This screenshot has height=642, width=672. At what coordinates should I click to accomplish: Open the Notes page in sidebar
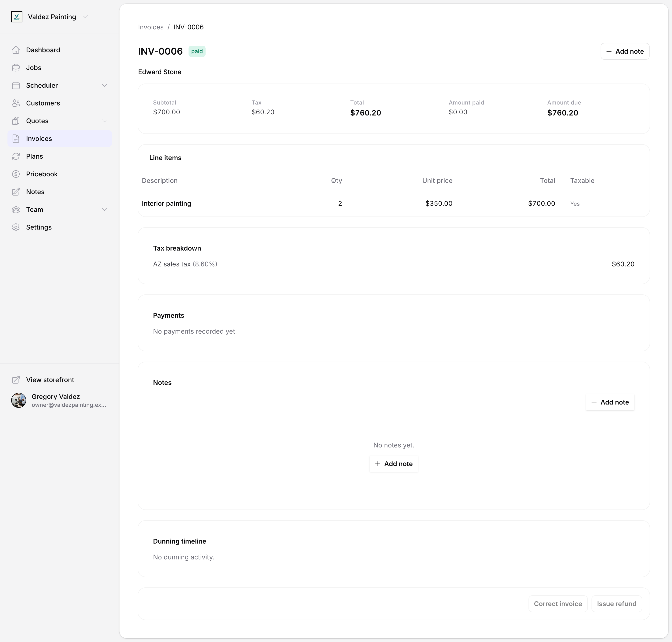click(x=59, y=192)
